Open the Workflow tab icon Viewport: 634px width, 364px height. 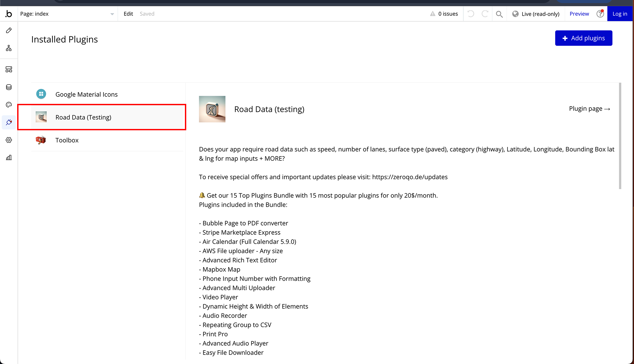[9, 48]
